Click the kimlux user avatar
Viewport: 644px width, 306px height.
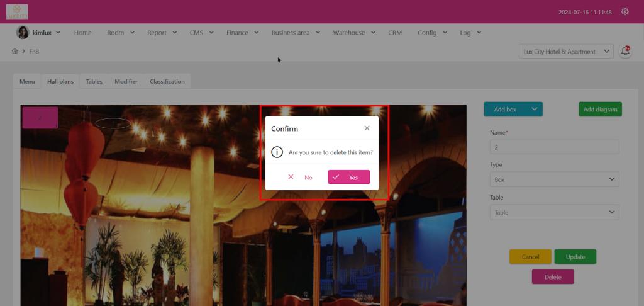pyautogui.click(x=22, y=33)
